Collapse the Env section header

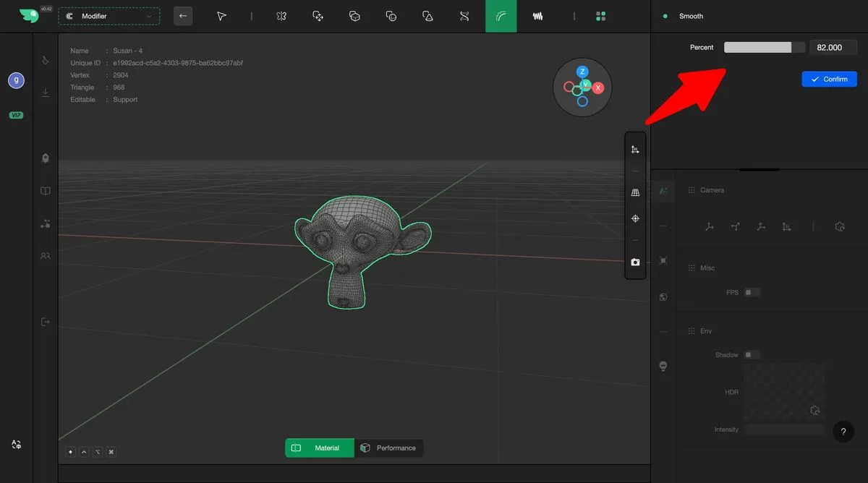point(705,331)
